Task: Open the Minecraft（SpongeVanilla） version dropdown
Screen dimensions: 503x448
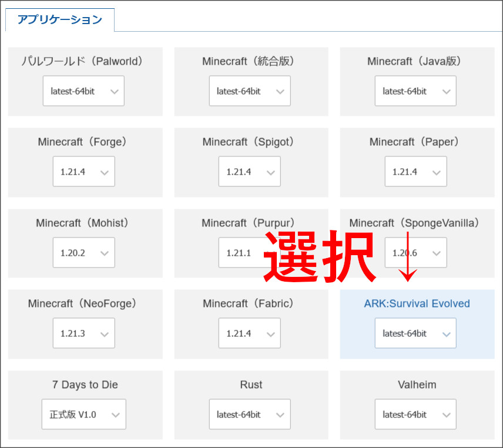Action: (x=416, y=253)
